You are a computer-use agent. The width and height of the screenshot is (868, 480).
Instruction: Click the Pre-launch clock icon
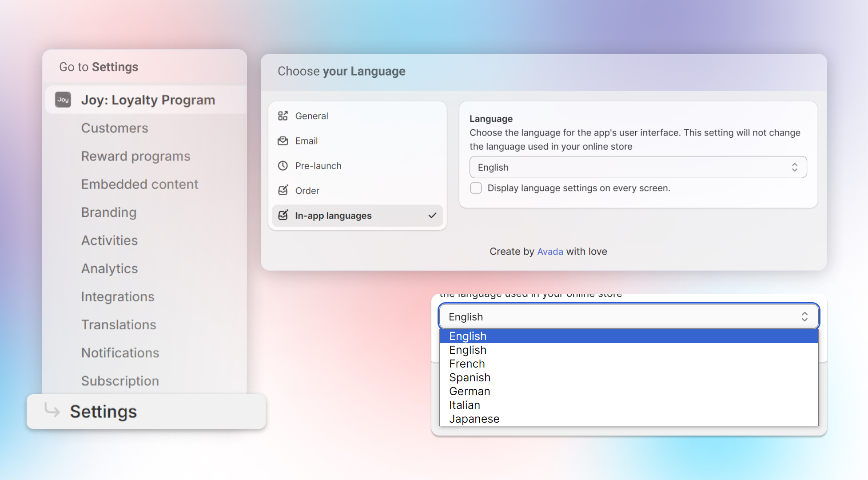[283, 166]
